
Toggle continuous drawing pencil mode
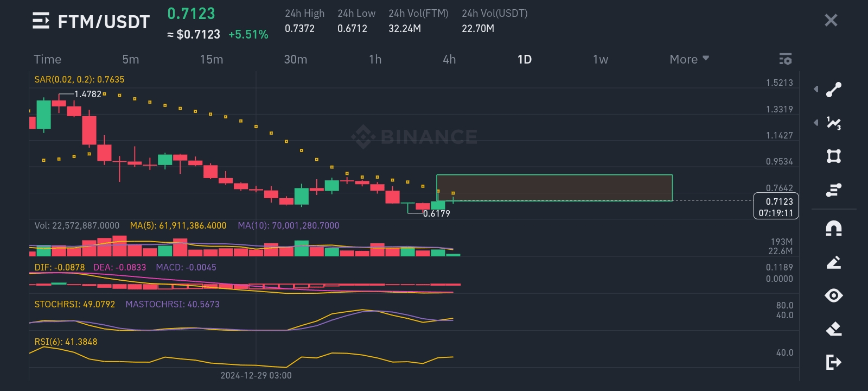[x=834, y=262]
